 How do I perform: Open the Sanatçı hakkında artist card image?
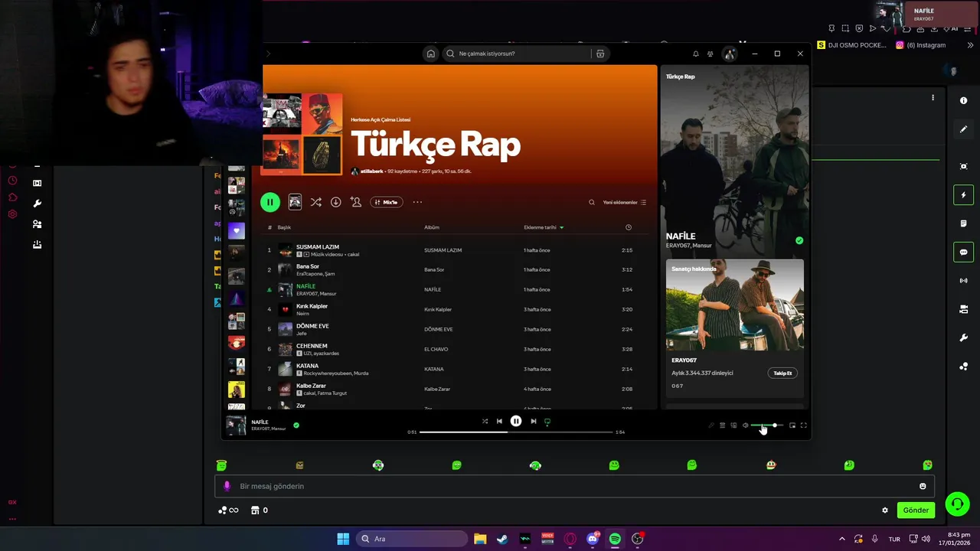point(735,305)
